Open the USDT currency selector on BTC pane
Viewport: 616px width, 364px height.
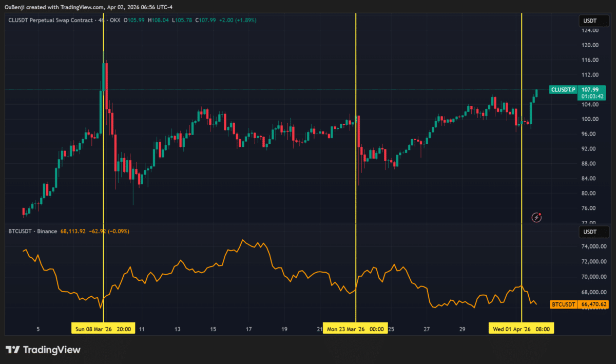tap(590, 232)
